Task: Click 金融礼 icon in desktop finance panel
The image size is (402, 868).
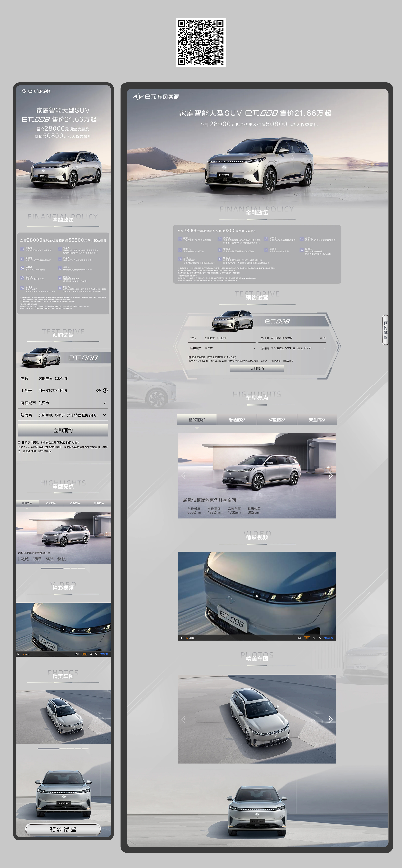Action: coord(219,250)
